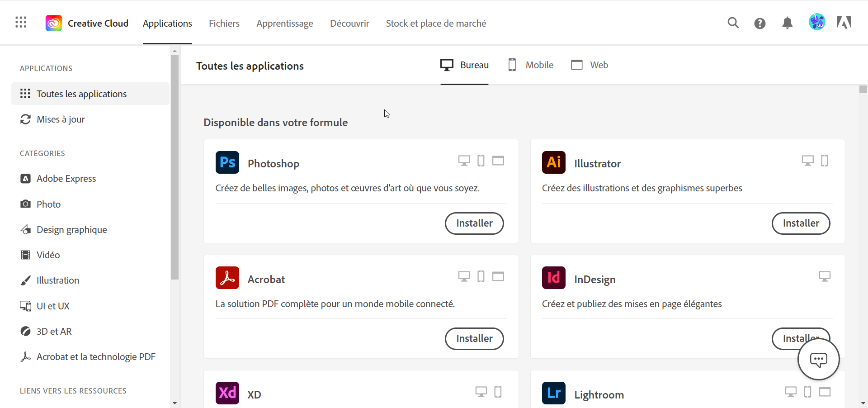
Task: Click the Photoshop title text
Action: click(274, 164)
